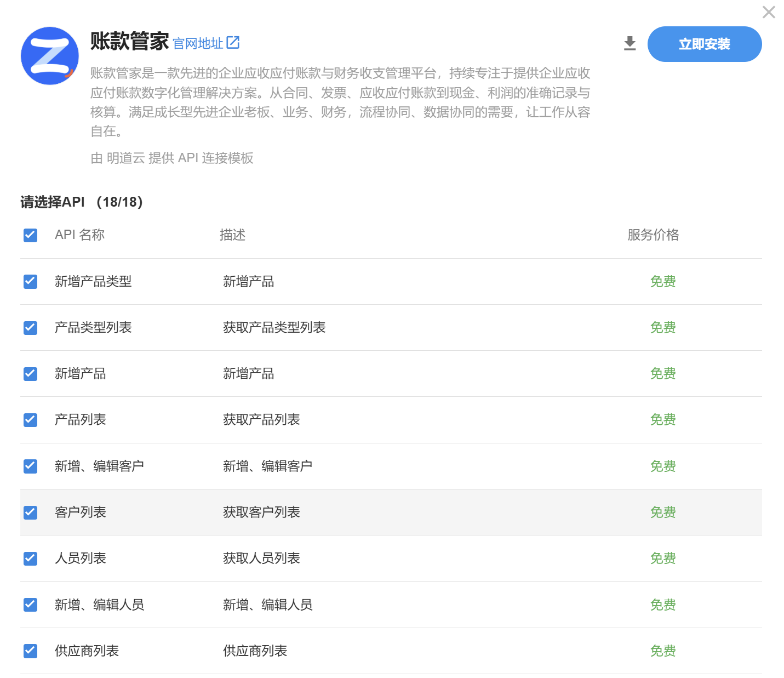
Task: Click the 产品列表 API name
Action: coord(81,419)
